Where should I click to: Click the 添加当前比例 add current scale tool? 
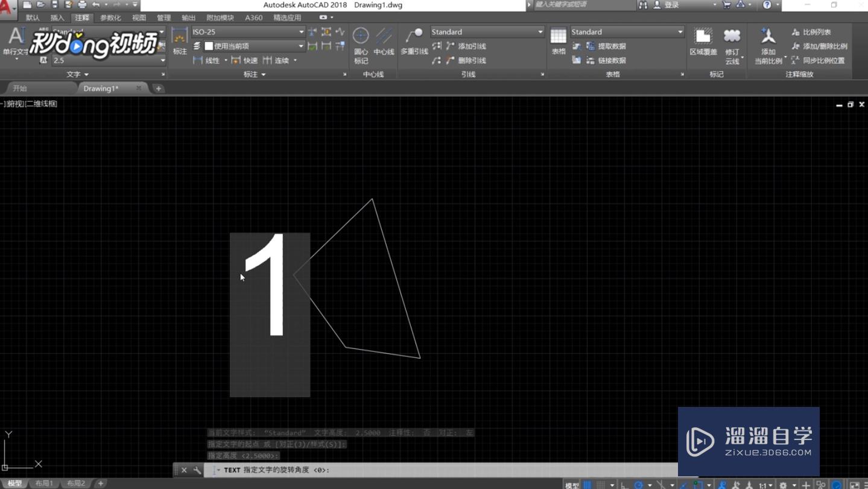(768, 46)
